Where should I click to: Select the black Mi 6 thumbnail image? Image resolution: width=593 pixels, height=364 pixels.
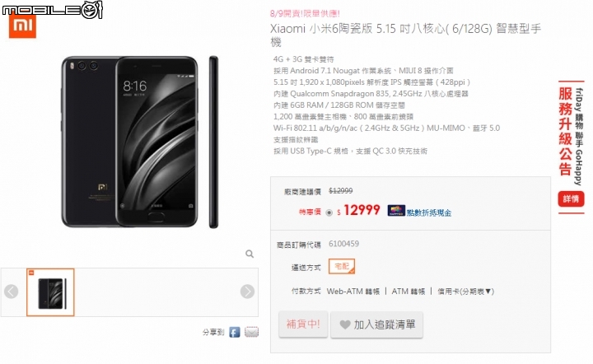coord(50,292)
